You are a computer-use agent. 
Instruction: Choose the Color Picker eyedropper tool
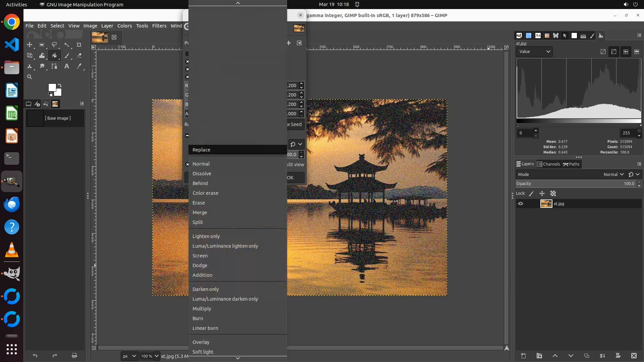click(x=79, y=66)
